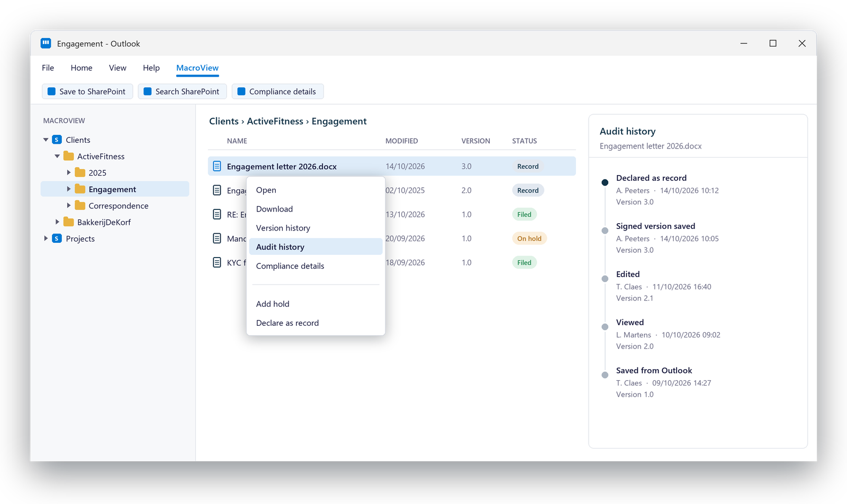This screenshot has height=504, width=847.
Task: Choose Download from the context menu
Action: 316,209
